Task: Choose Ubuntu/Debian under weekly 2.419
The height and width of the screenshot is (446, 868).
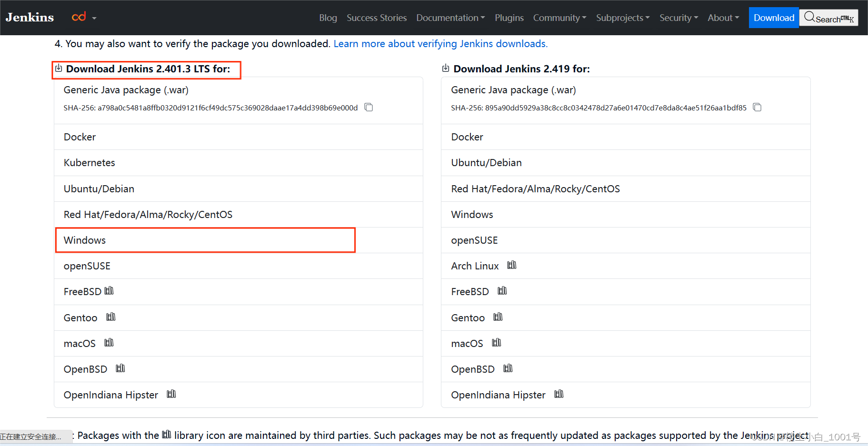Action: 626,163
